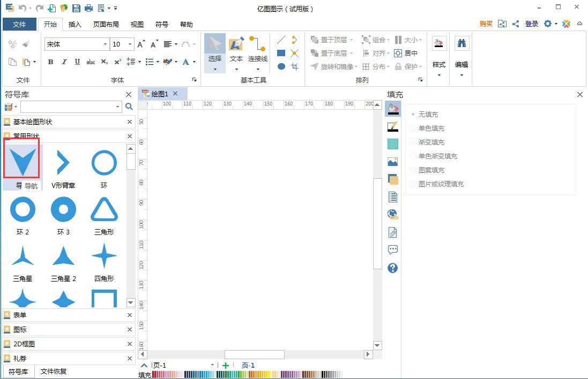Open the help icon in right sidebar
The image size is (588, 379).
click(x=393, y=268)
